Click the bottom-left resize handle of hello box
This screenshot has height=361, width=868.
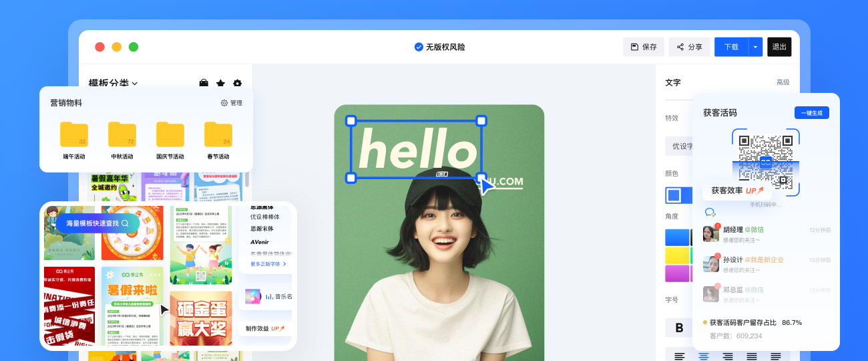351,178
